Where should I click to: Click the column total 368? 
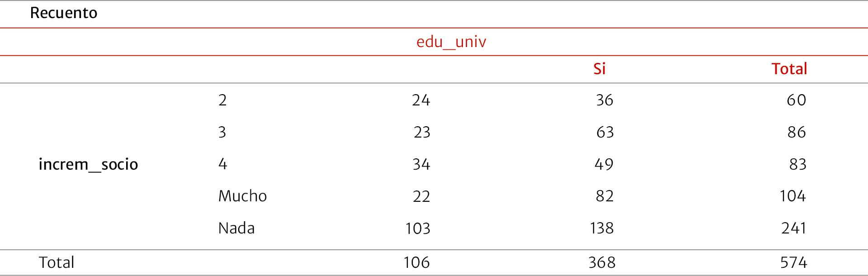pyautogui.click(x=602, y=262)
